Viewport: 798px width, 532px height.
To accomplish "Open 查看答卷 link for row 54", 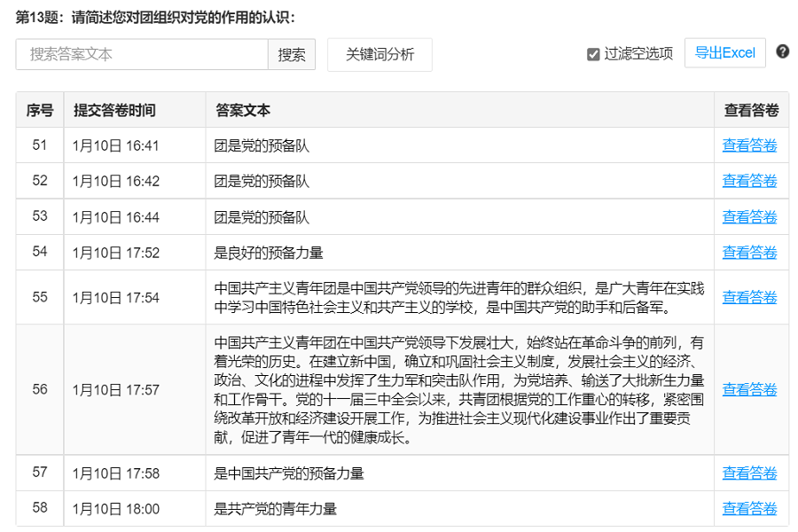I will [x=749, y=253].
